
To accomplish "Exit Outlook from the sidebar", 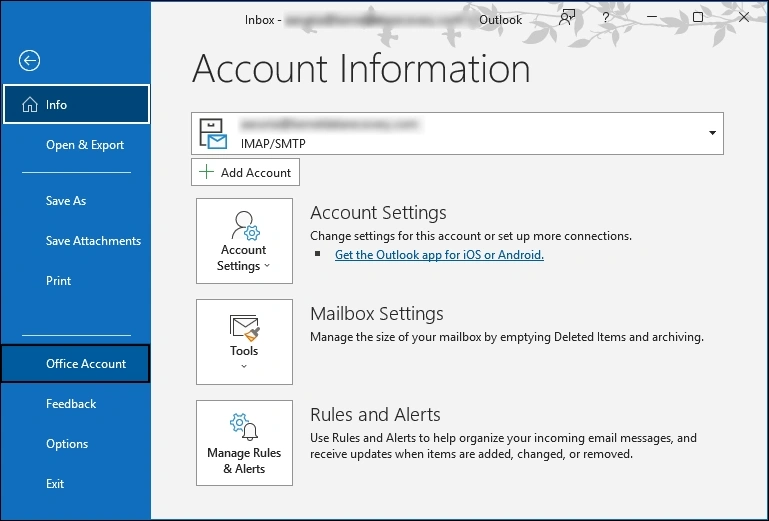I will coord(55,484).
